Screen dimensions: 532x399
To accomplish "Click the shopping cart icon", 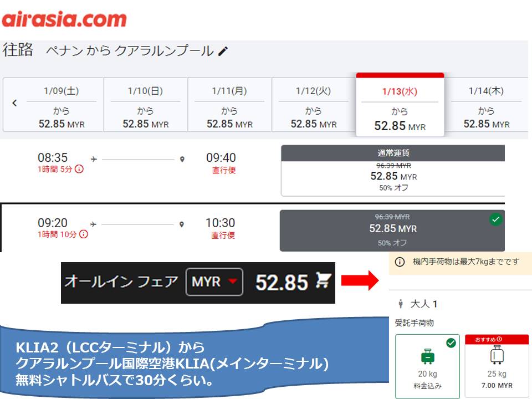I will 323,280.
